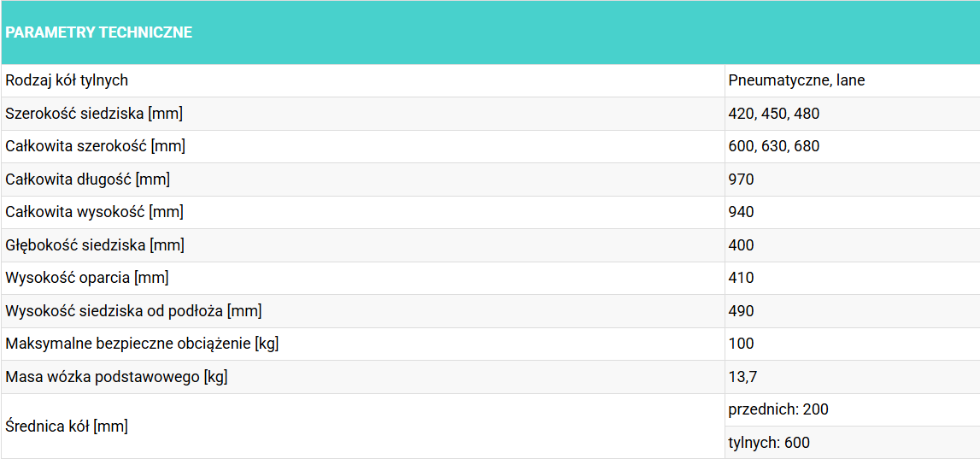Click Maksymalne bezpieczne obciążenie [kg] label
The image size is (980, 459).
coord(142,344)
